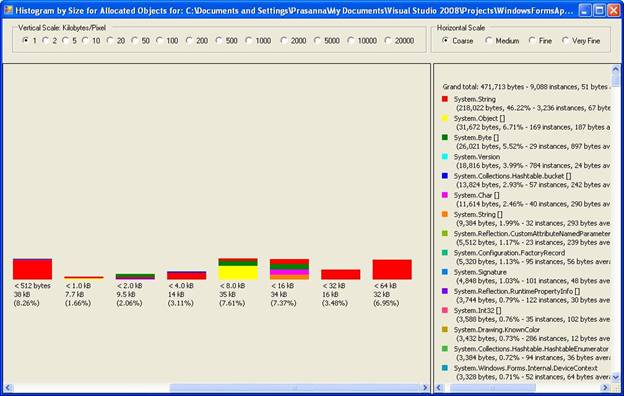Click histogram horizontal scrollbar thumb

point(294,387)
